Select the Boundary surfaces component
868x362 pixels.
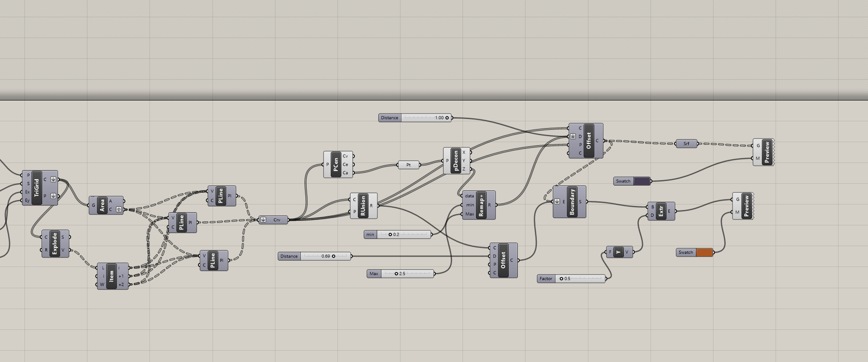[x=572, y=202]
